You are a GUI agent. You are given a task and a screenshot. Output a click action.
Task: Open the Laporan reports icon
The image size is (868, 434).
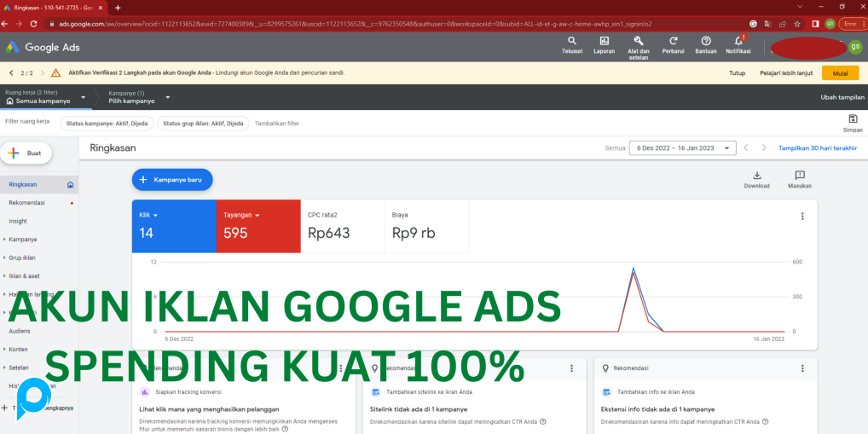click(x=604, y=41)
